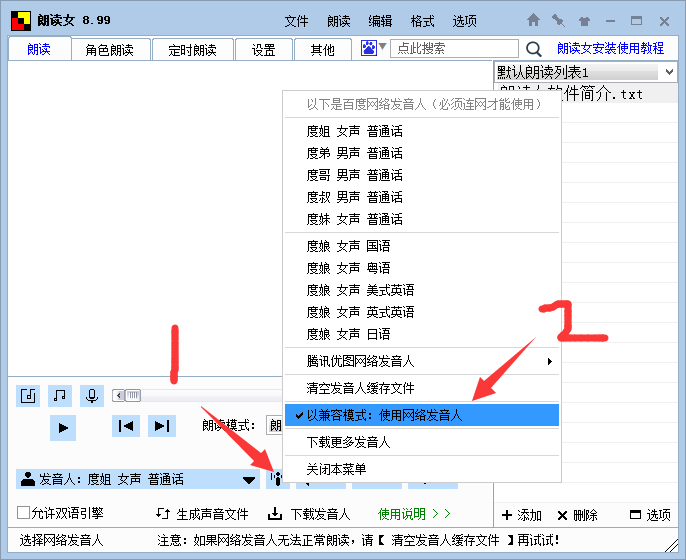Open the 文件 menu
This screenshot has height=560, width=686.
click(x=296, y=21)
